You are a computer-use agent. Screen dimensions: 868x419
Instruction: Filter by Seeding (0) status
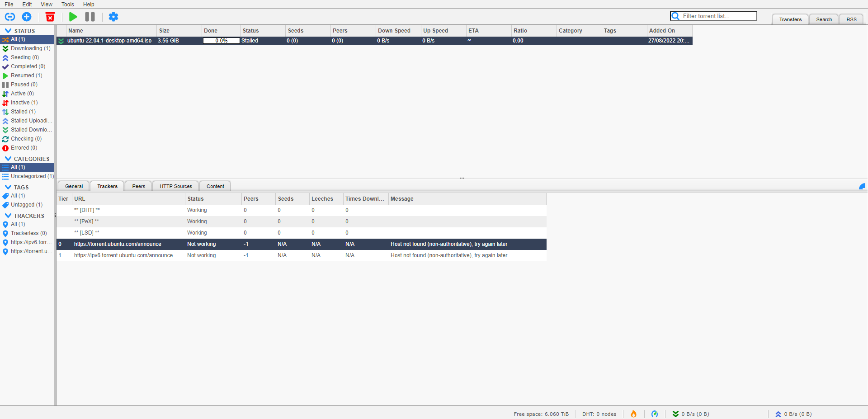tap(27, 57)
